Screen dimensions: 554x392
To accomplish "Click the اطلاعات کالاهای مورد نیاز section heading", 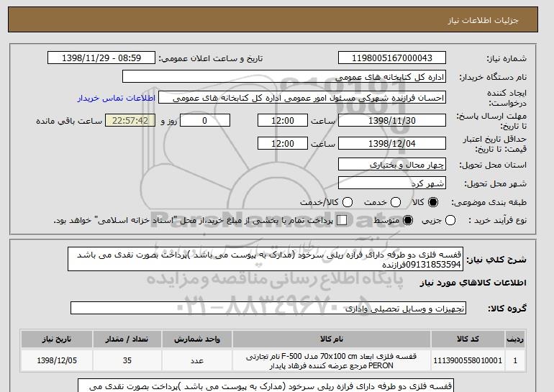I will tap(473, 283).
